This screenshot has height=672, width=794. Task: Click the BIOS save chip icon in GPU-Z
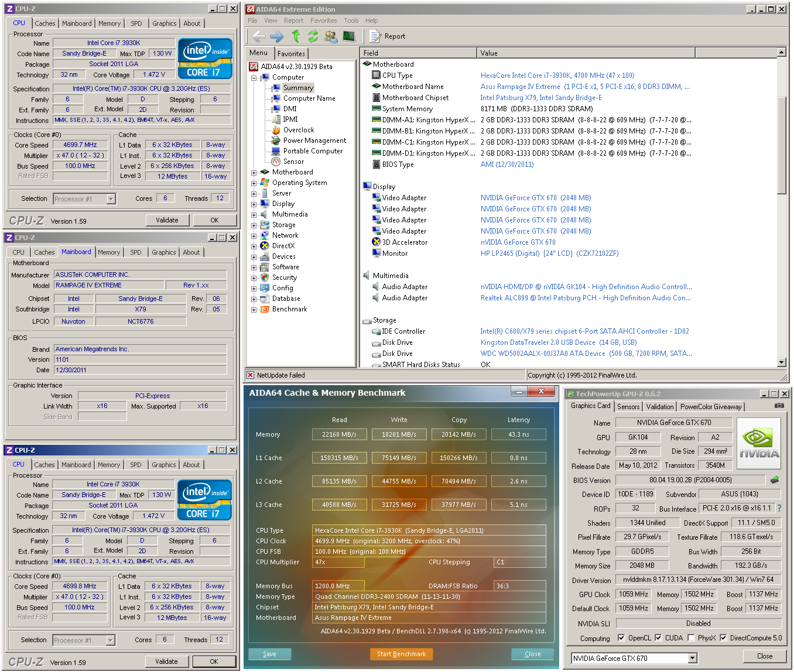[775, 480]
